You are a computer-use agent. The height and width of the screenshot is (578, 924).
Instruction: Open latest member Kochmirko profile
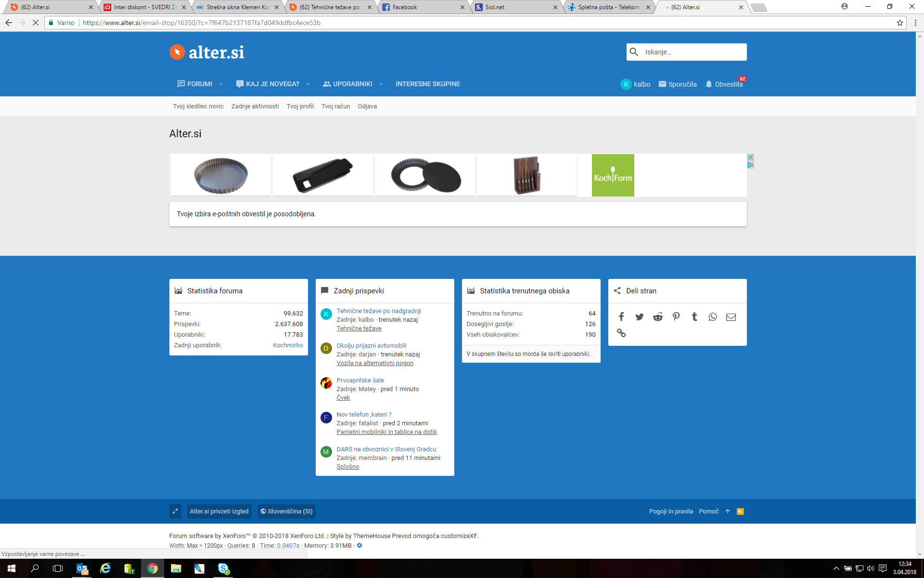click(x=288, y=345)
